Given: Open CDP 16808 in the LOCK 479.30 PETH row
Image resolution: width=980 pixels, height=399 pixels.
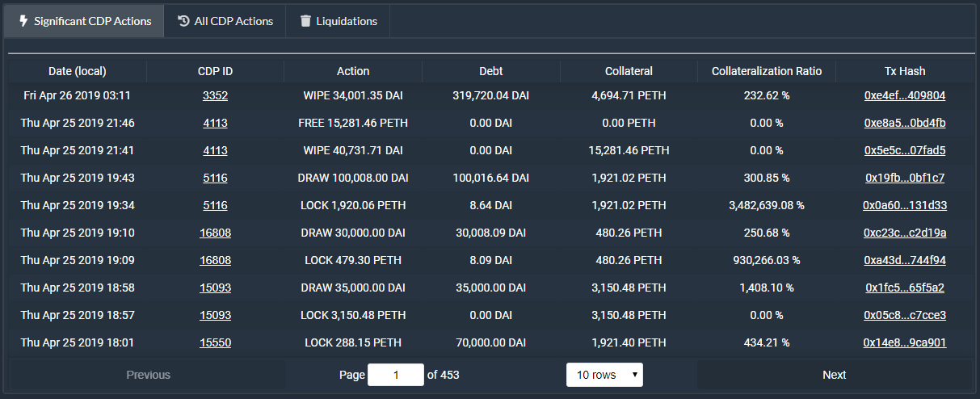Looking at the screenshot, I should (215, 260).
